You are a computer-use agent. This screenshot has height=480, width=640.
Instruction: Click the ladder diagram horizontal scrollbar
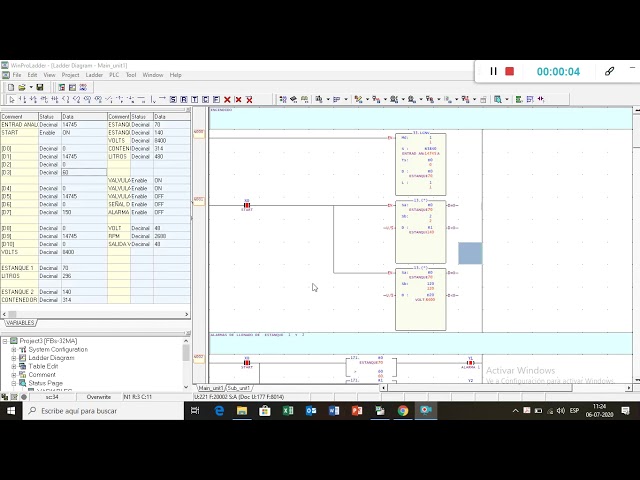[x=506, y=388]
